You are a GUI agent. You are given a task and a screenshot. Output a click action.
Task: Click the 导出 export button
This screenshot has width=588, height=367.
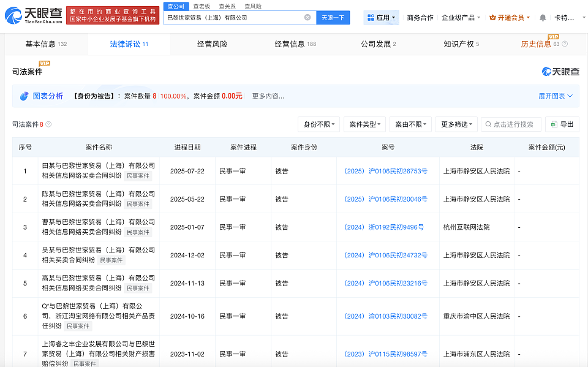(x=562, y=124)
